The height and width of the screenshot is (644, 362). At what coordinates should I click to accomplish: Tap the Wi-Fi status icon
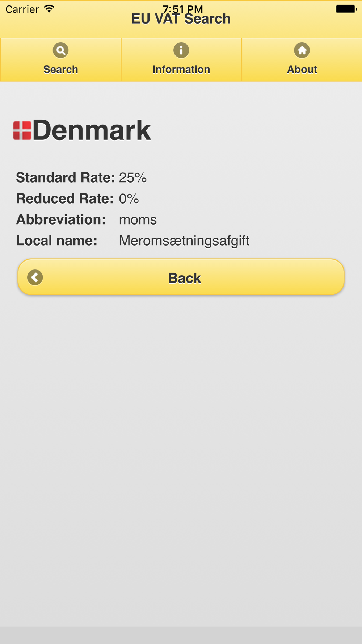tap(49, 9)
